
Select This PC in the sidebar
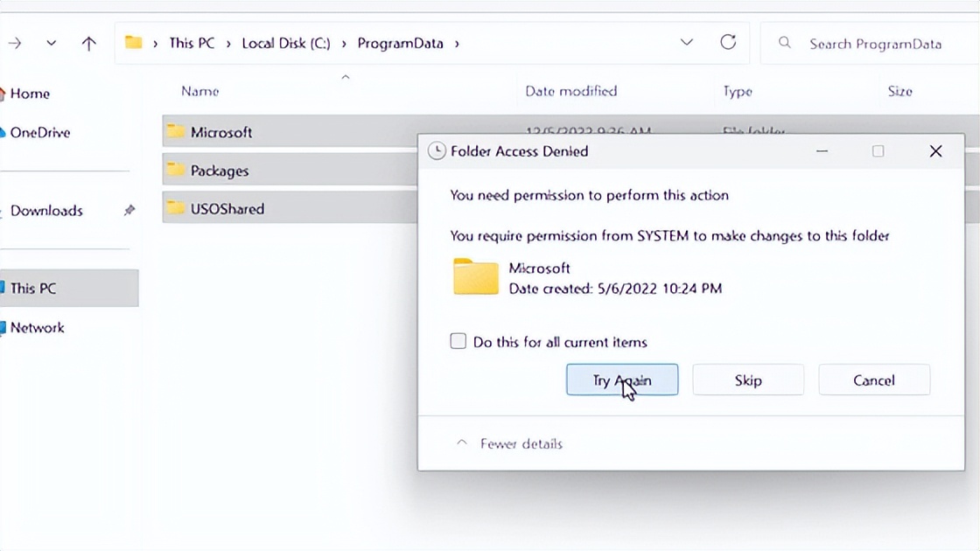click(37, 288)
